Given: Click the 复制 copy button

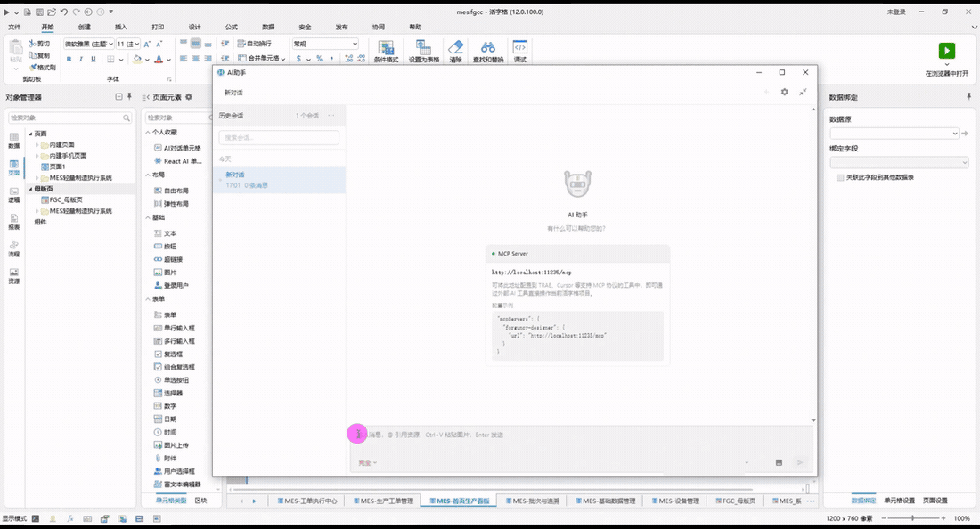Looking at the screenshot, I should point(38,55).
